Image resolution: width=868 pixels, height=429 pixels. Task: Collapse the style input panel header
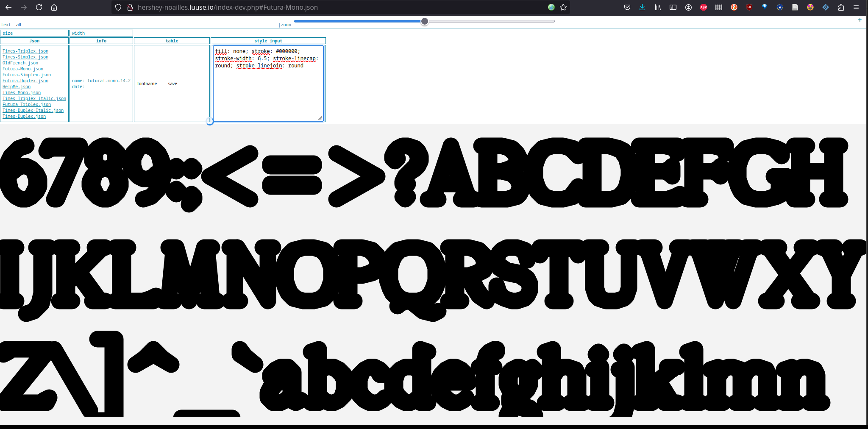[268, 41]
